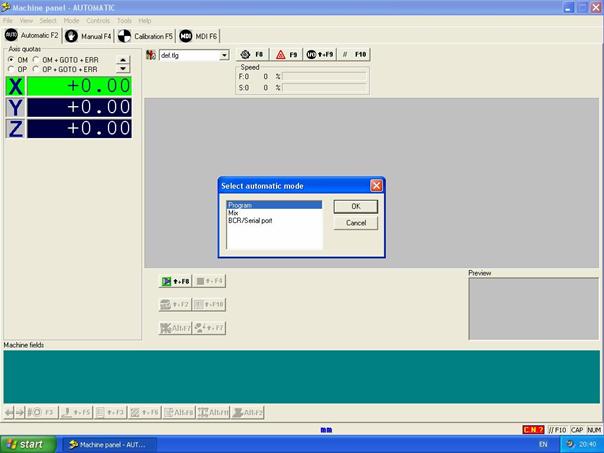Click the F10 toolbar button
The width and height of the screenshot is (604, 453).
pyautogui.click(x=355, y=55)
